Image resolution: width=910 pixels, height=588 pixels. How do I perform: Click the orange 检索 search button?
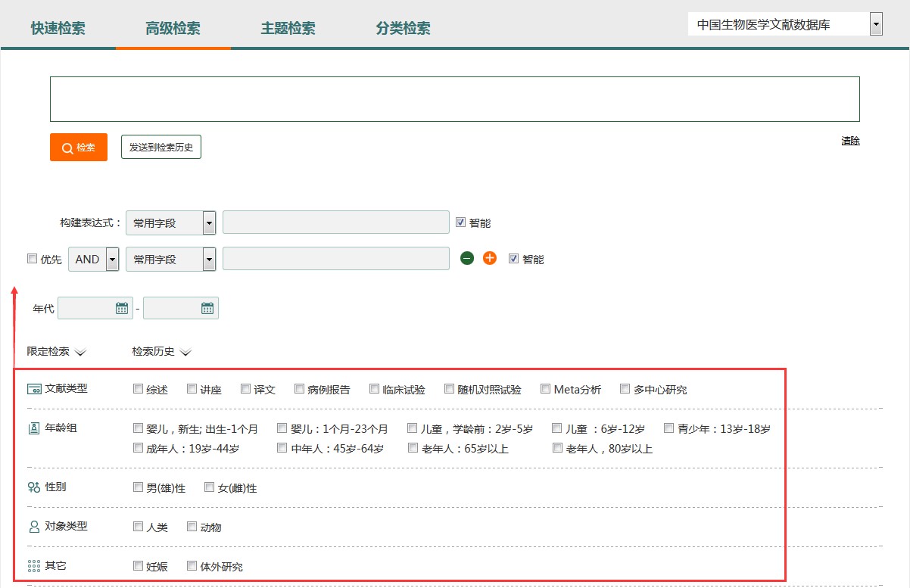(79, 148)
